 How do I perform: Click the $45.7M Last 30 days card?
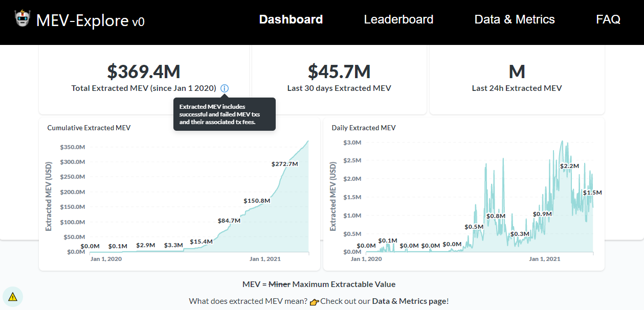tap(339, 80)
